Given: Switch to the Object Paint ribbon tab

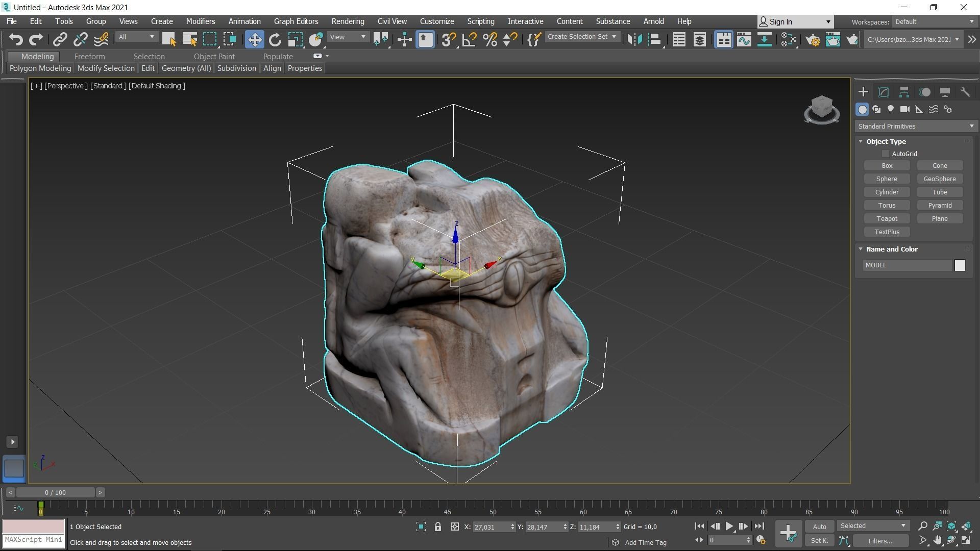Looking at the screenshot, I should click(214, 56).
